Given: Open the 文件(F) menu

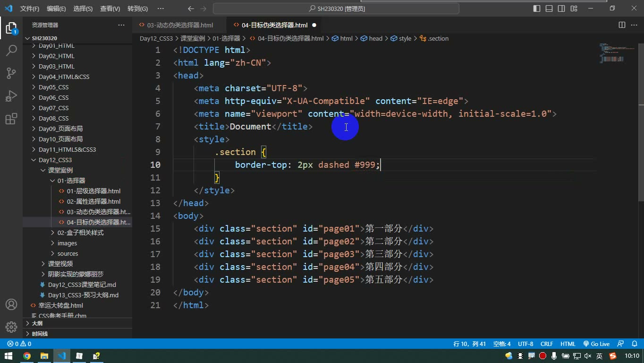Looking at the screenshot, I should pyautogui.click(x=30, y=9).
